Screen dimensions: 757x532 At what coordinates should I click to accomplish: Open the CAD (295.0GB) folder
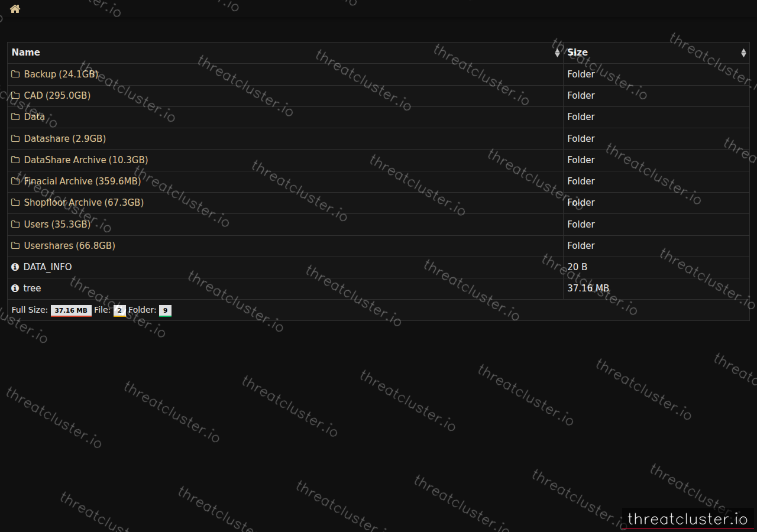tap(57, 96)
